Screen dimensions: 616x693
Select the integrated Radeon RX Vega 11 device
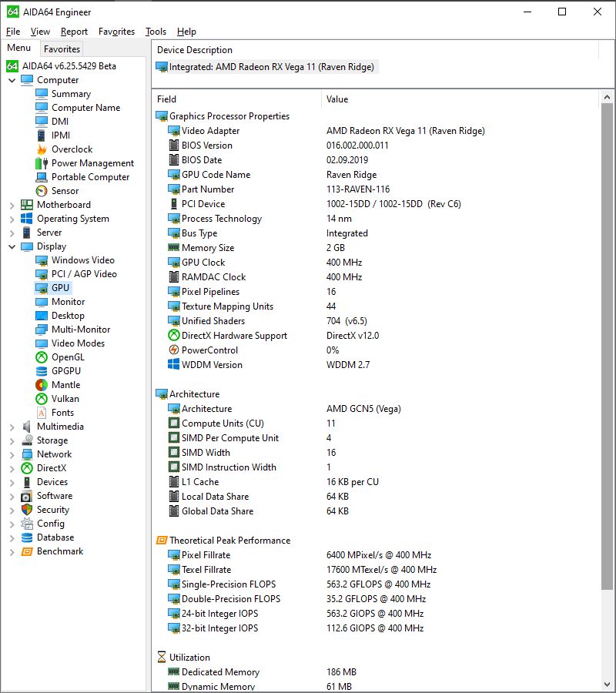(267, 67)
